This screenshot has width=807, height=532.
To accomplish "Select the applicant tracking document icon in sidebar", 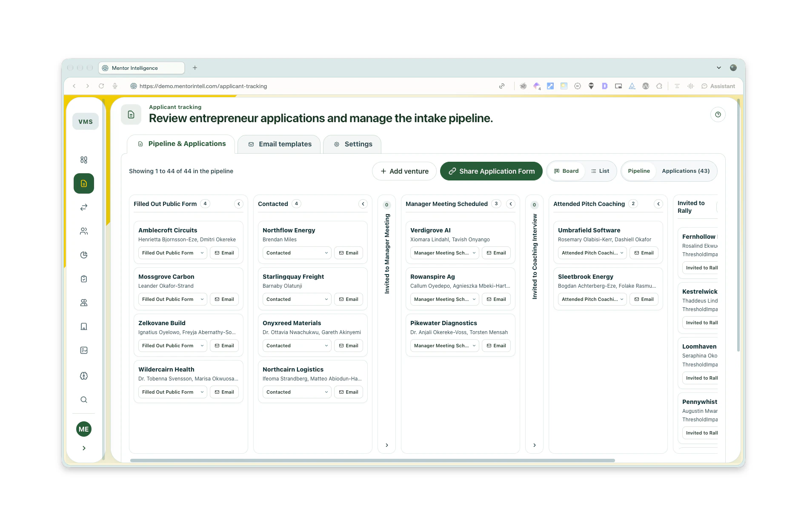I will point(84,183).
